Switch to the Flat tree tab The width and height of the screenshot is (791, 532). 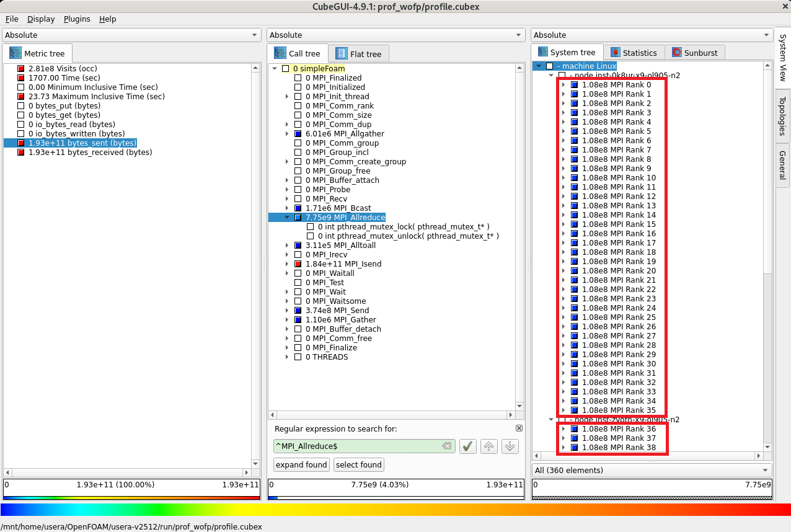tap(359, 54)
